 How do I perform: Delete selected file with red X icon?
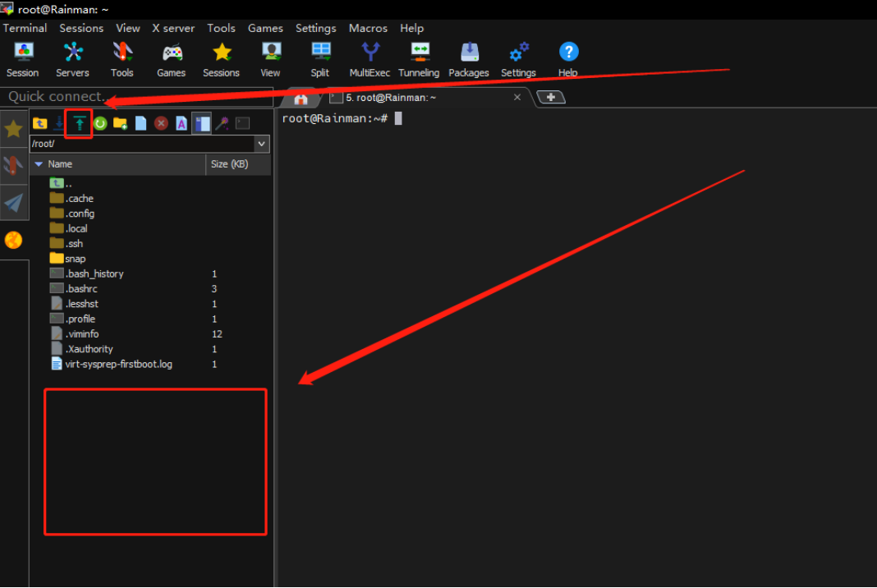161,123
